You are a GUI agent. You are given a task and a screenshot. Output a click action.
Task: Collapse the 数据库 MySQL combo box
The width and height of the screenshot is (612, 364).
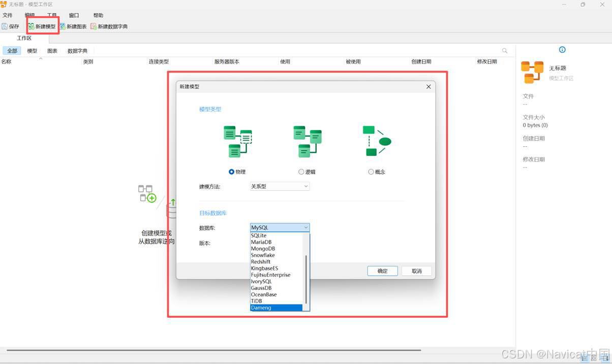pos(280,227)
